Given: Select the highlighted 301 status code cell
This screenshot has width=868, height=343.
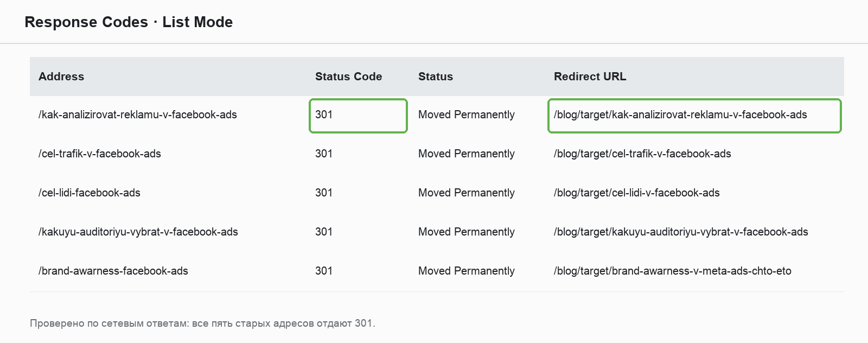Looking at the screenshot, I should 358,116.
